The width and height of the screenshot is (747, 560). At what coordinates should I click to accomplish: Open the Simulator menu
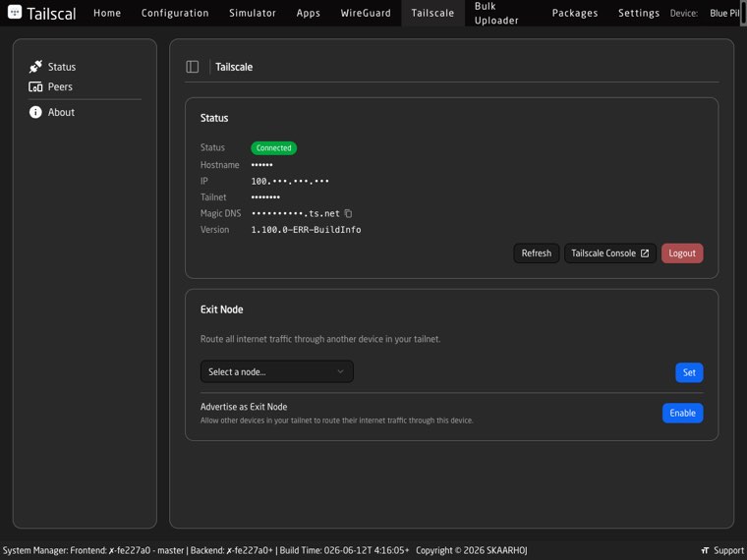point(253,13)
